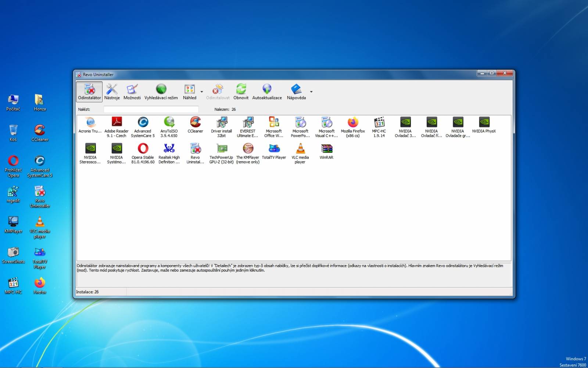588x368 pixels.
Task: Click the Náhled view button
Action: click(x=190, y=92)
